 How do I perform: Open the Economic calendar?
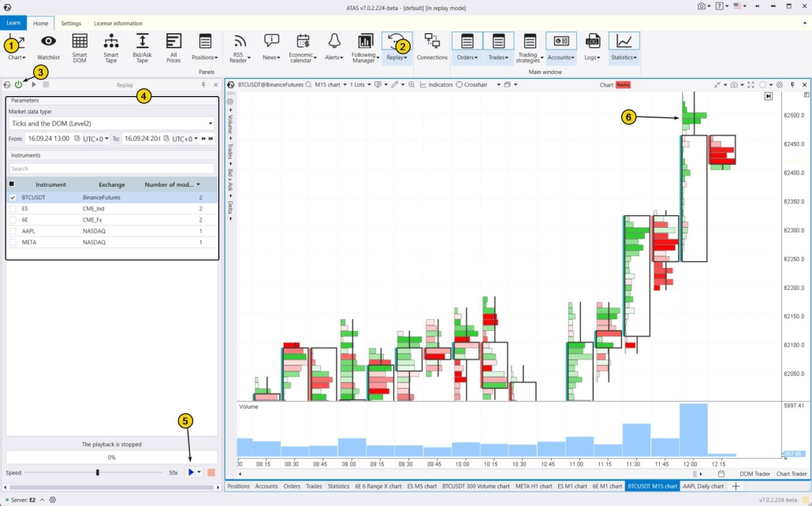[x=301, y=47]
